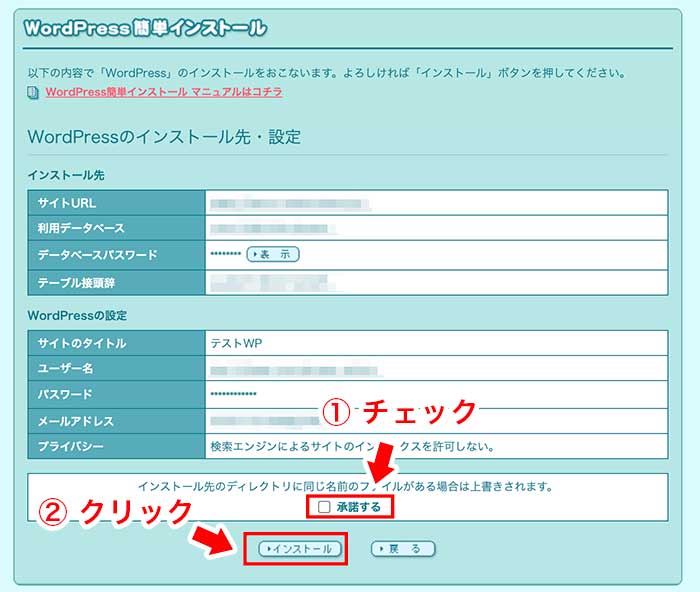Click the テーブル接頭辞 row label
The width and height of the screenshot is (700, 592).
pyautogui.click(x=76, y=283)
